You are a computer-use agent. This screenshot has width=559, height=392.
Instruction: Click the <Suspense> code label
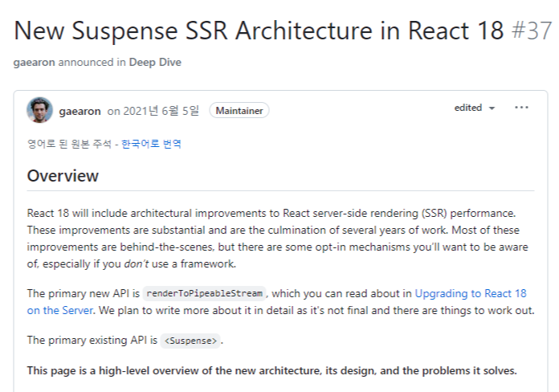click(x=190, y=341)
